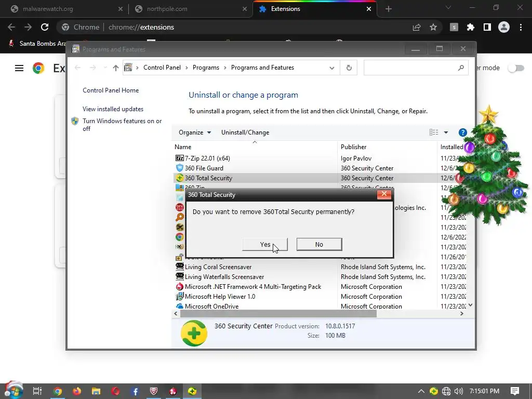Screen dimensions: 532x399
Task: Open View installed updates link
Action: tap(113, 109)
